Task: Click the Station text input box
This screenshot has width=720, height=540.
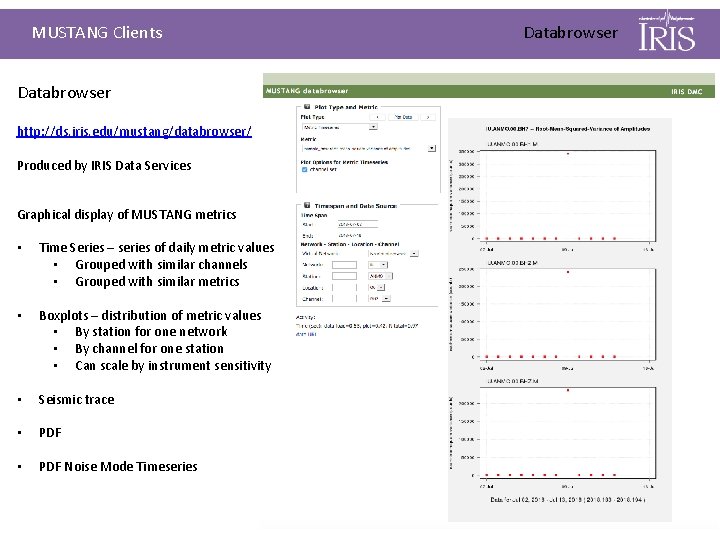Action: point(344,276)
